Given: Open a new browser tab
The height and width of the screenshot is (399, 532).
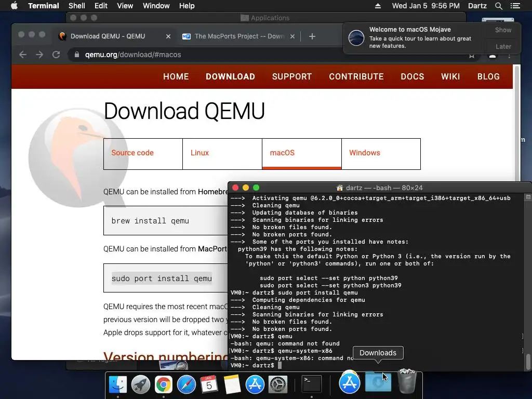Looking at the screenshot, I should coord(312,36).
